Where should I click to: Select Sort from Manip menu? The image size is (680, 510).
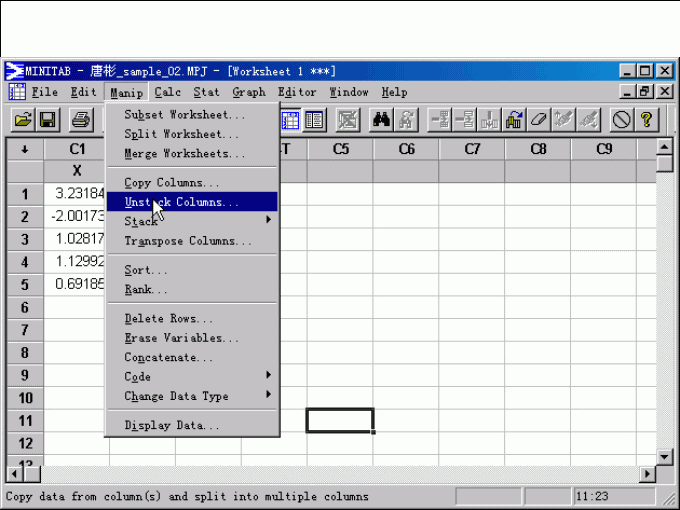coord(146,270)
